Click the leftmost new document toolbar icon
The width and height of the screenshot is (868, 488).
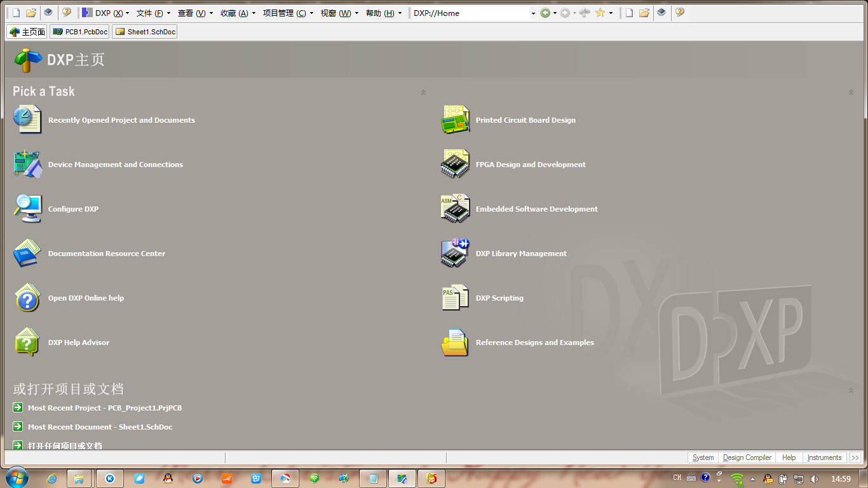click(x=17, y=13)
